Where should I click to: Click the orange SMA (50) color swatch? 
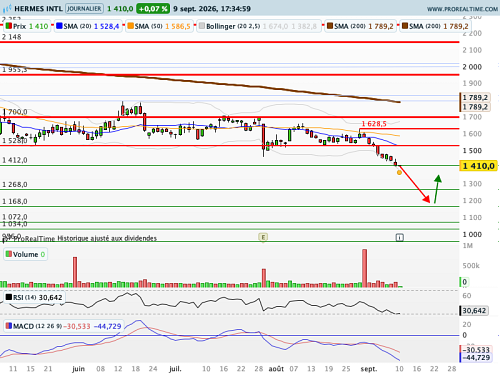[x=130, y=26]
